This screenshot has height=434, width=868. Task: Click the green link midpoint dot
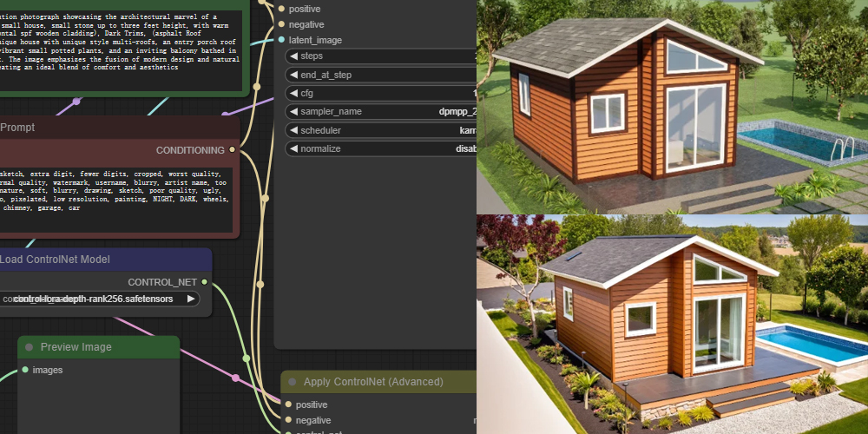click(x=247, y=358)
